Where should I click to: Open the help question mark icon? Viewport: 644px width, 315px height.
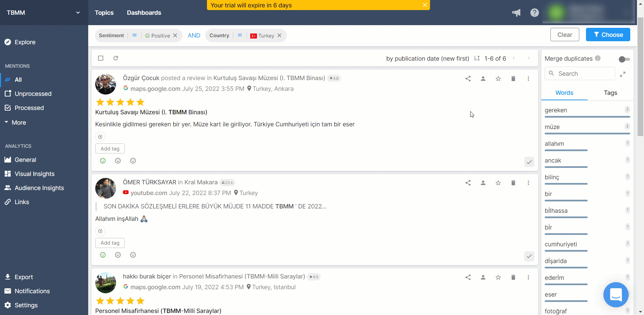535,13
